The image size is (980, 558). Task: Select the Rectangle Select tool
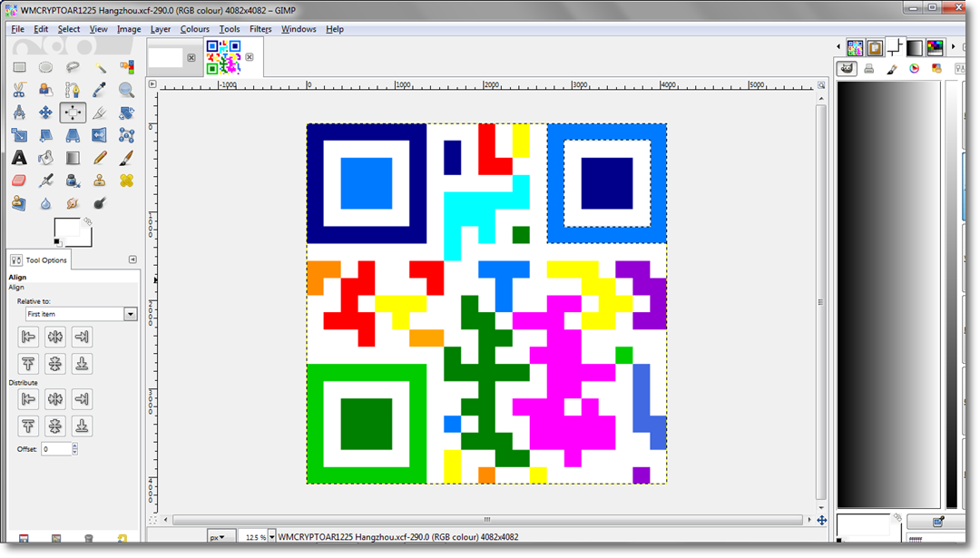click(x=19, y=67)
